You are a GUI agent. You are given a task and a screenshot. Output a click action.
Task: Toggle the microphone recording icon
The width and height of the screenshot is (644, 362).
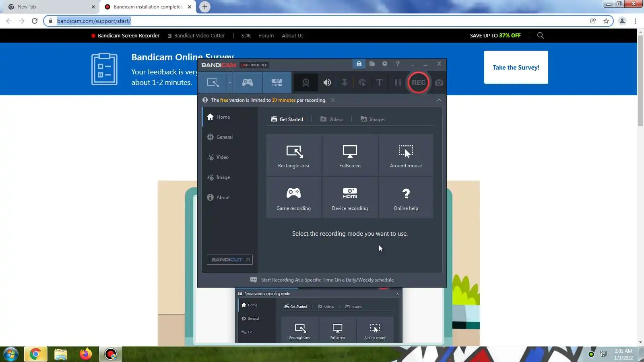click(x=345, y=82)
